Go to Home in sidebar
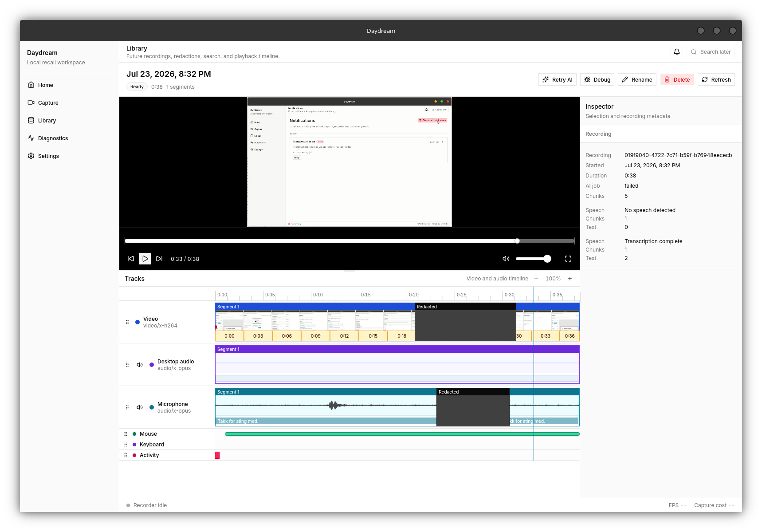 [x=69, y=85]
